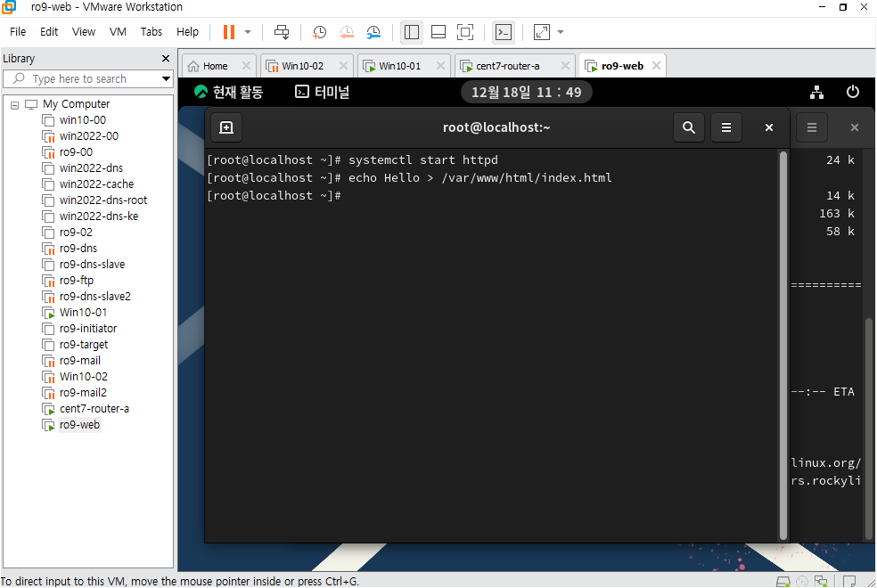Expand the pause button dropdown arrow
This screenshot has height=588, width=877.
click(x=248, y=32)
